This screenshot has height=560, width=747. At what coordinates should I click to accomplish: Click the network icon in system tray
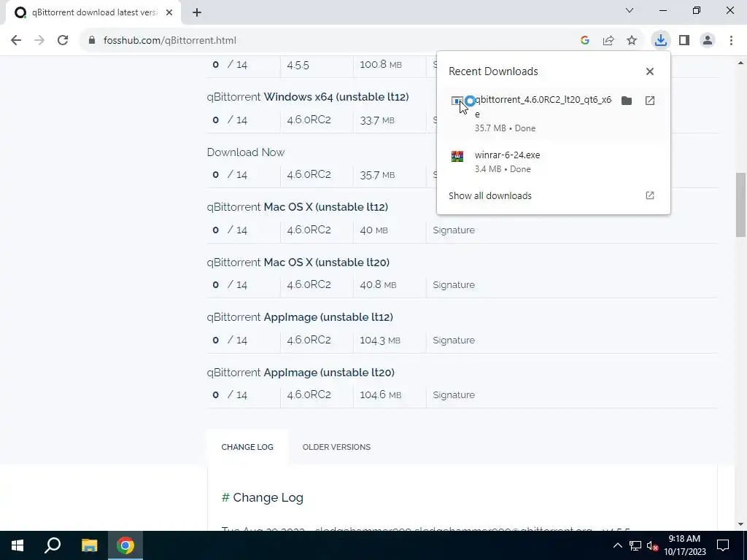[635, 545]
